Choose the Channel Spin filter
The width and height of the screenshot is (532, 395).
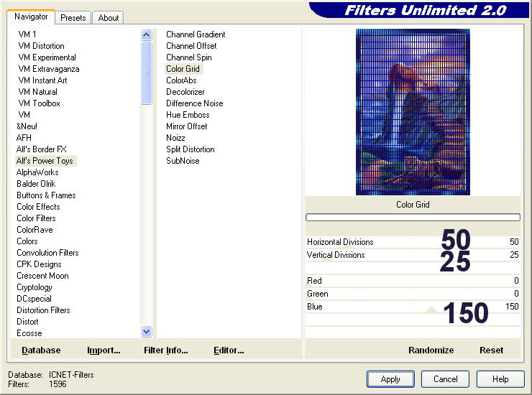tap(188, 57)
